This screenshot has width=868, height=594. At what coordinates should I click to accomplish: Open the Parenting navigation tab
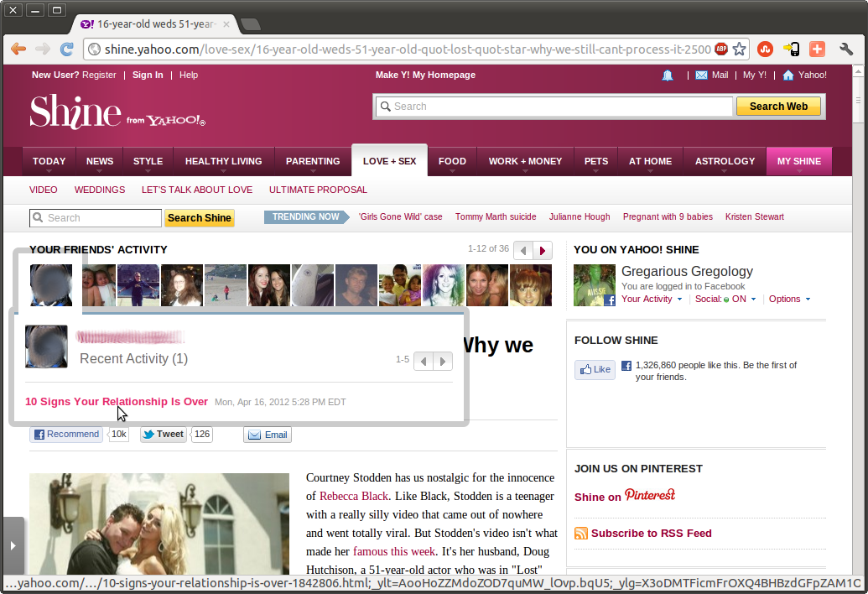coord(313,161)
